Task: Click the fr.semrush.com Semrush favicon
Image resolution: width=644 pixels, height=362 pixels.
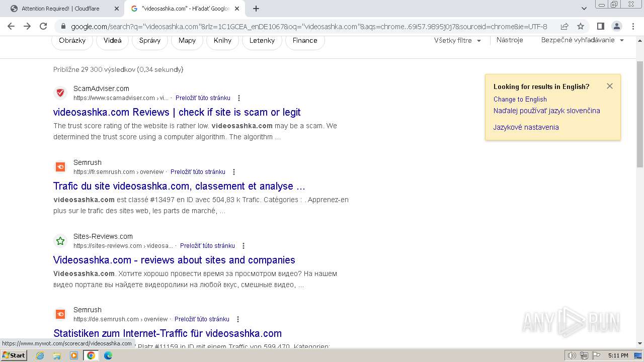Action: [60, 166]
